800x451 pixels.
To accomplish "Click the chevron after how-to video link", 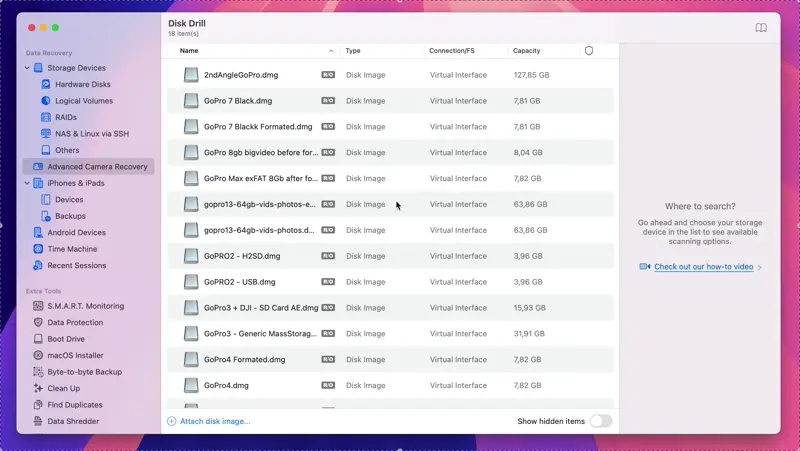I will coord(760,267).
